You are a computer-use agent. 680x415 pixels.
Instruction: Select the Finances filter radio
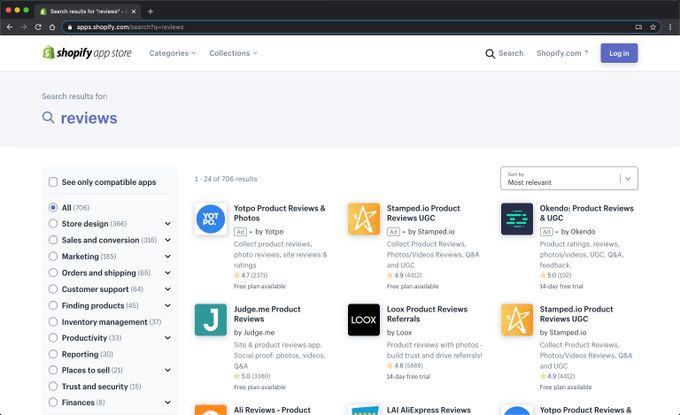(x=53, y=402)
